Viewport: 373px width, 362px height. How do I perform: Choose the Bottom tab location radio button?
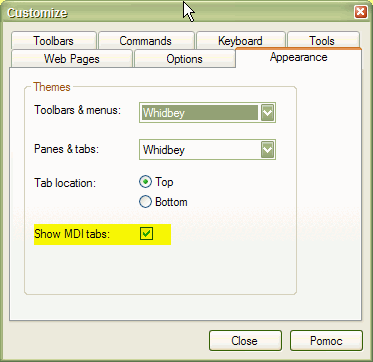[145, 202]
